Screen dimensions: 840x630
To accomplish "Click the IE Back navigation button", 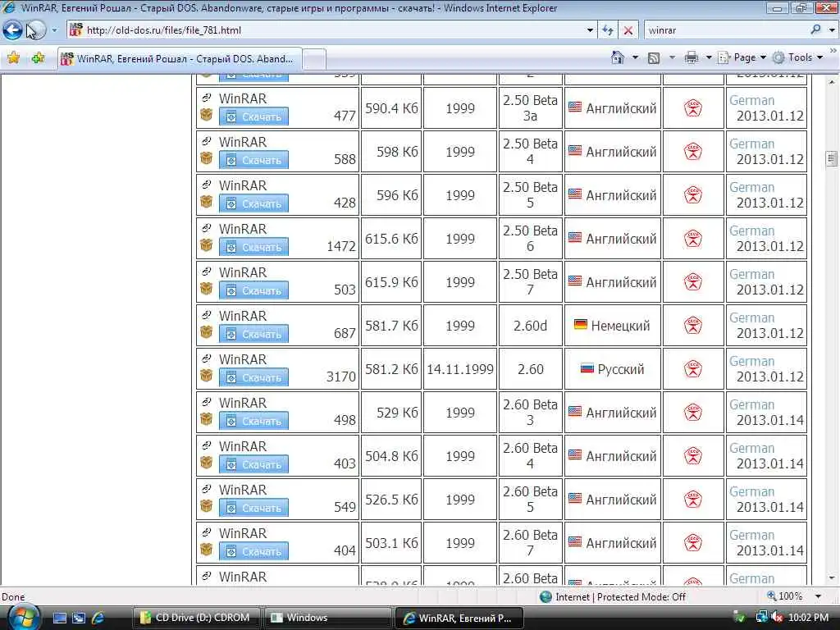I will (12, 30).
